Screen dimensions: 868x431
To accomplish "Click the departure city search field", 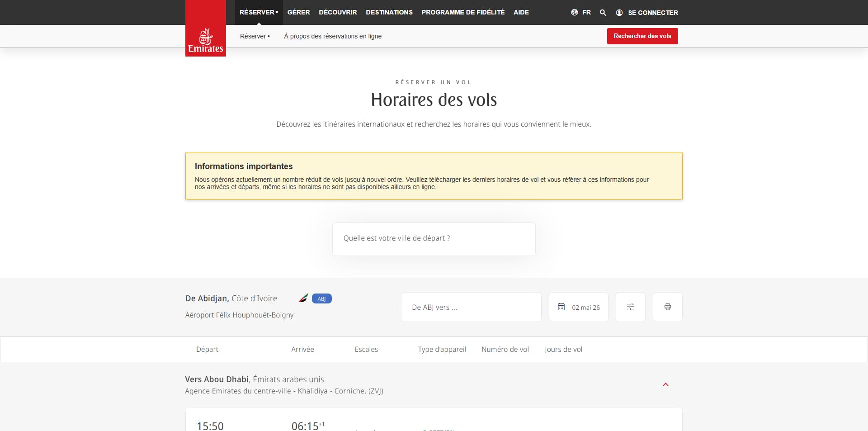I will pyautogui.click(x=434, y=239).
